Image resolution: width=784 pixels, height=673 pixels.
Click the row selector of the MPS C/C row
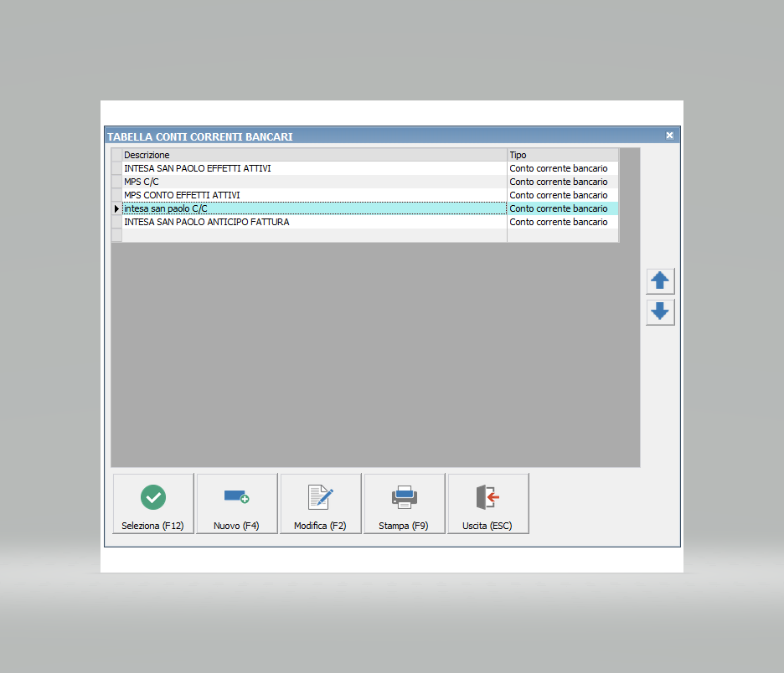coord(116,182)
